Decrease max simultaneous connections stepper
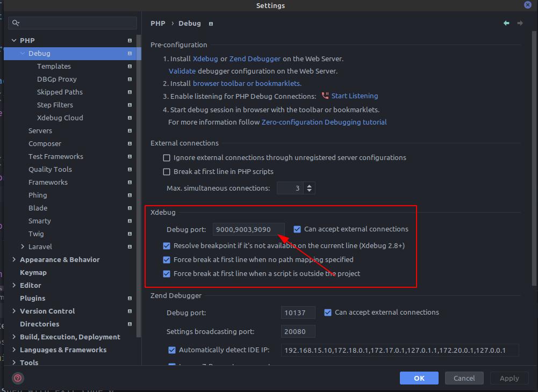The height and width of the screenshot is (392, 538). (x=309, y=190)
